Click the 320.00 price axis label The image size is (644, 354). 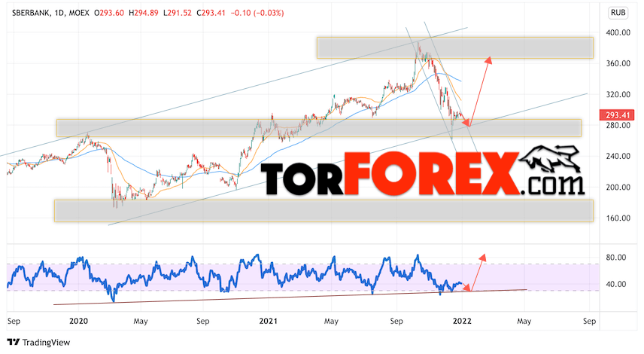(618, 95)
